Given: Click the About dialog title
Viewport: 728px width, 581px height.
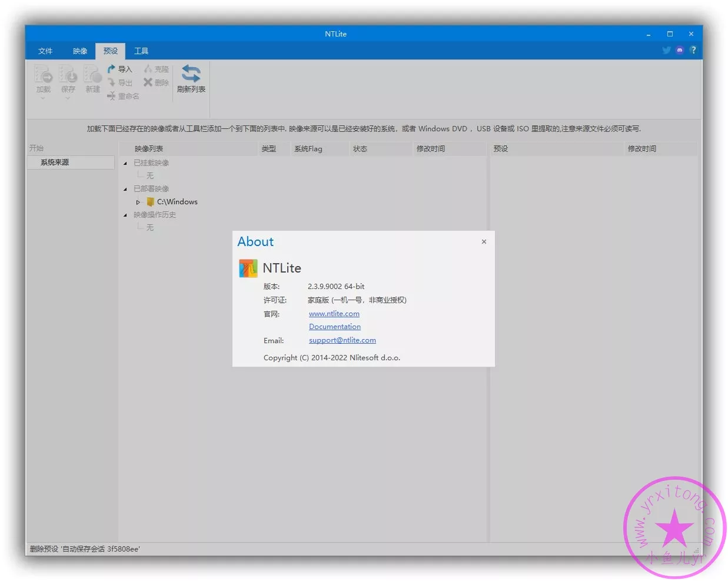Looking at the screenshot, I should (255, 242).
